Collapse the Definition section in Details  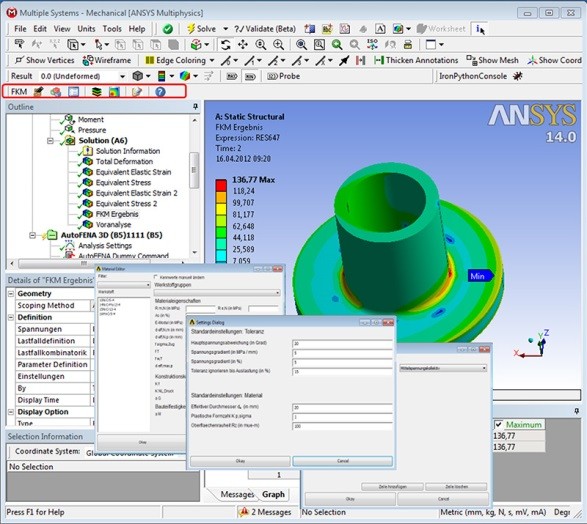(11, 317)
